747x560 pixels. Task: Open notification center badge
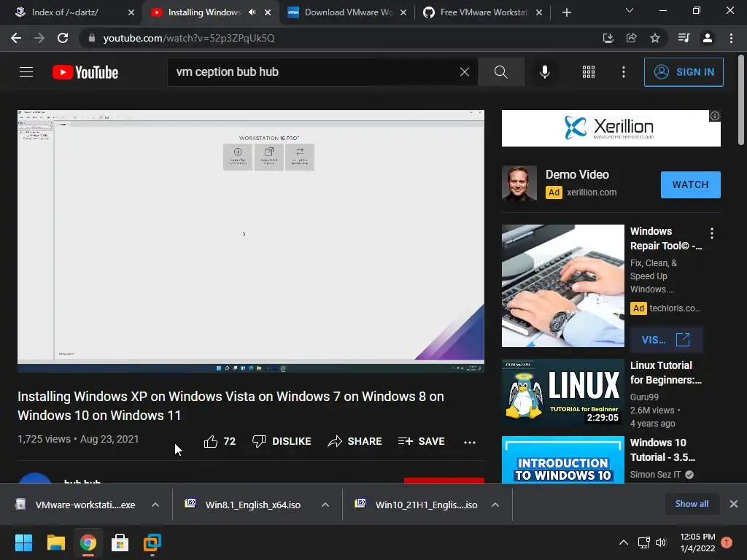click(x=727, y=542)
